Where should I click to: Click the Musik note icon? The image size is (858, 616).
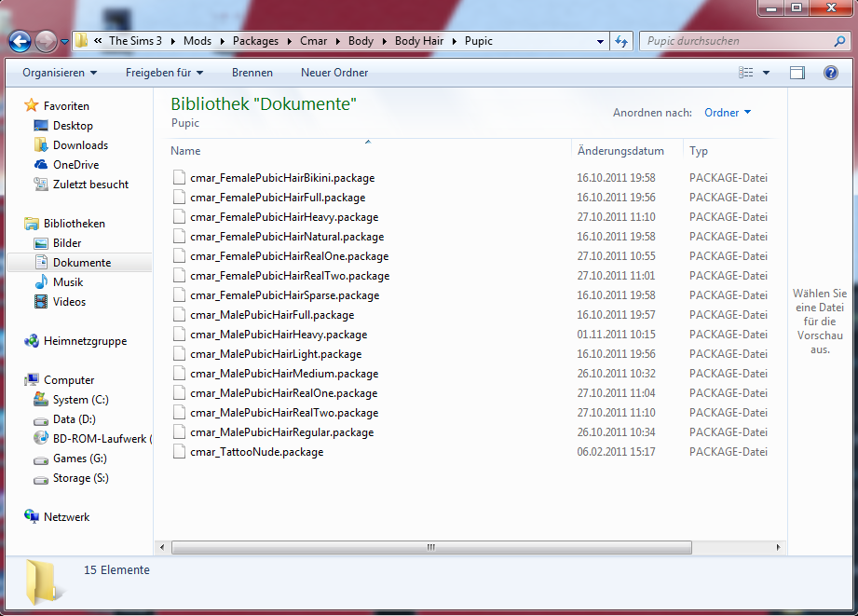tap(41, 282)
